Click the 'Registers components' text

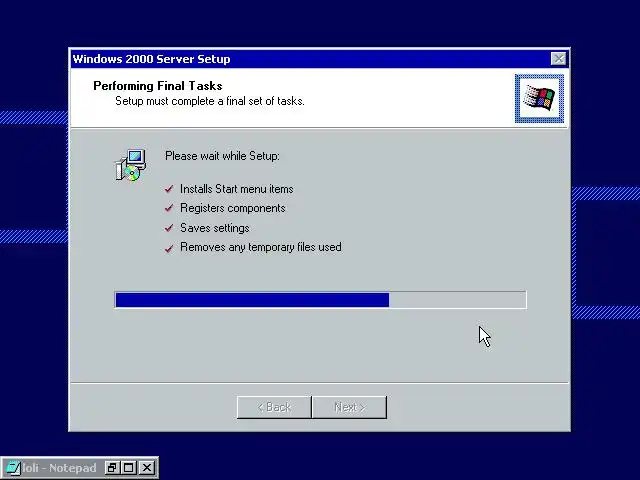coord(233,208)
